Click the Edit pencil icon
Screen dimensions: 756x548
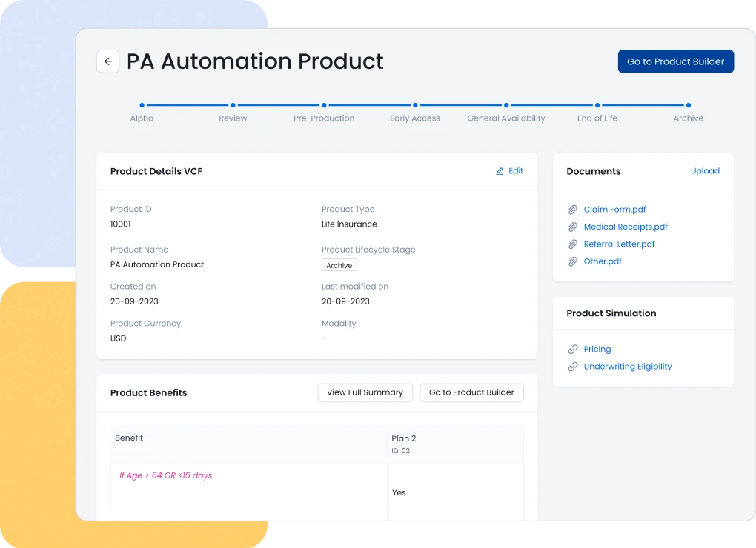tap(500, 171)
